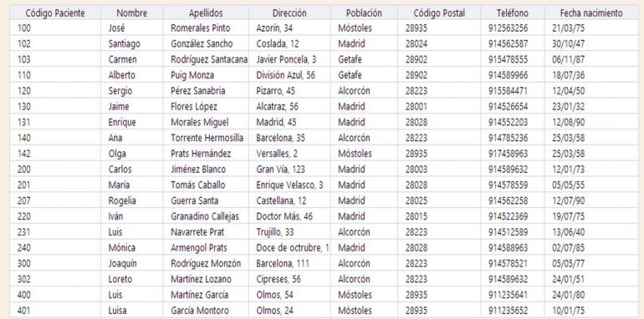The height and width of the screenshot is (319, 644).
Task: Click the Apellidos column header
Action: (x=206, y=13)
